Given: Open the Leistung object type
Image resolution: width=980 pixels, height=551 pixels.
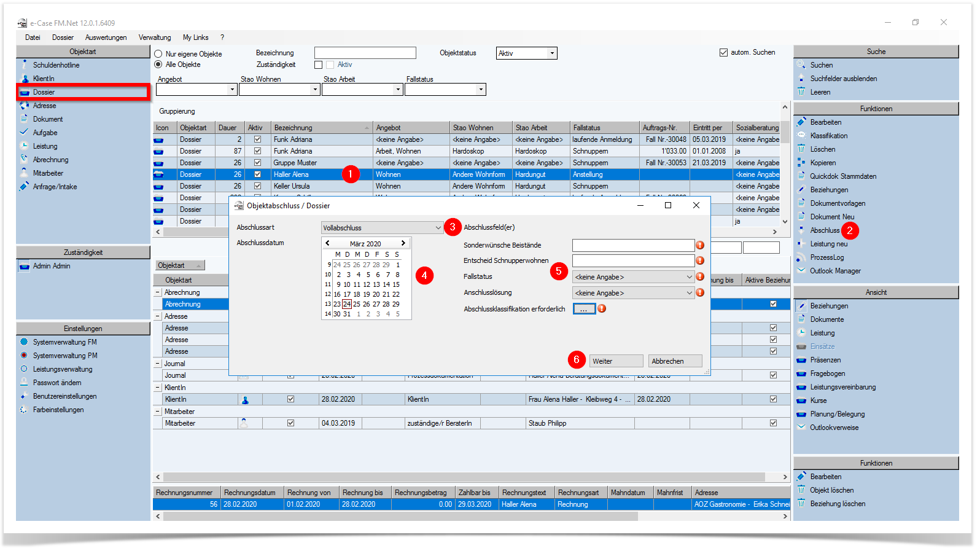Looking at the screenshot, I should (x=45, y=146).
